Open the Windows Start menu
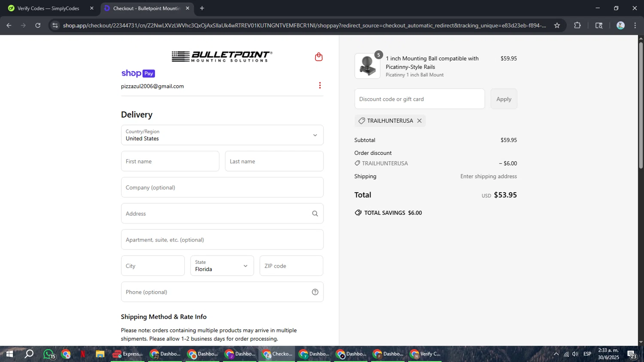The width and height of the screenshot is (644, 362). pyautogui.click(x=9, y=354)
